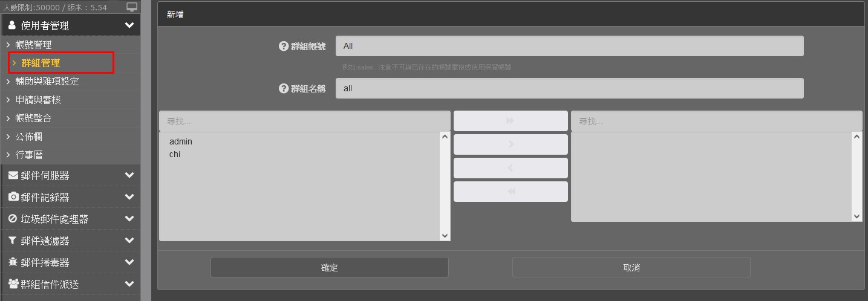Click the help icon beside 群組名稱

[x=283, y=88]
